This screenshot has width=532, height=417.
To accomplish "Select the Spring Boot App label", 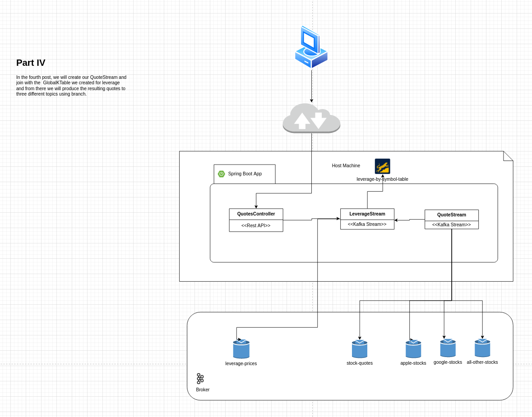I will pos(245,174).
